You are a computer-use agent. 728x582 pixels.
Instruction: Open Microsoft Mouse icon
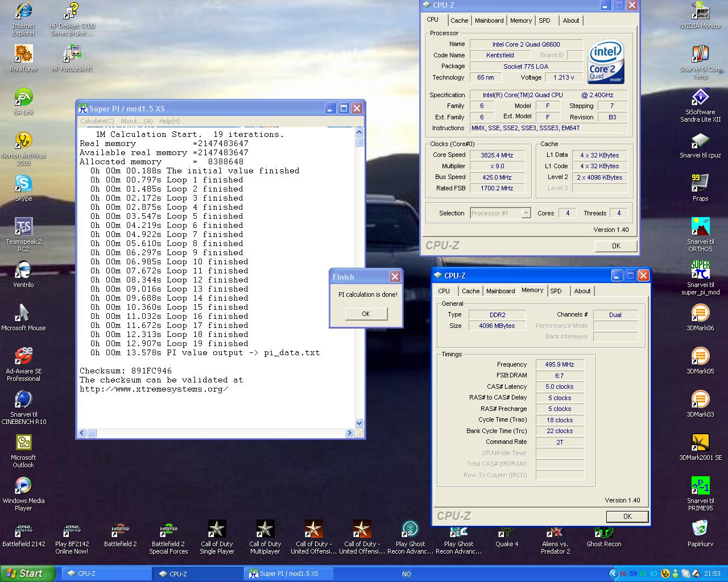(23, 317)
